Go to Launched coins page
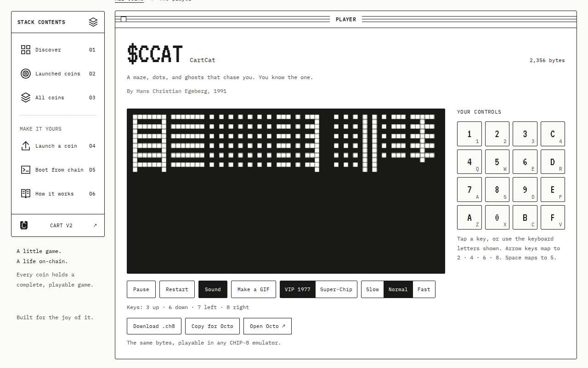The image size is (588, 368). click(58, 74)
